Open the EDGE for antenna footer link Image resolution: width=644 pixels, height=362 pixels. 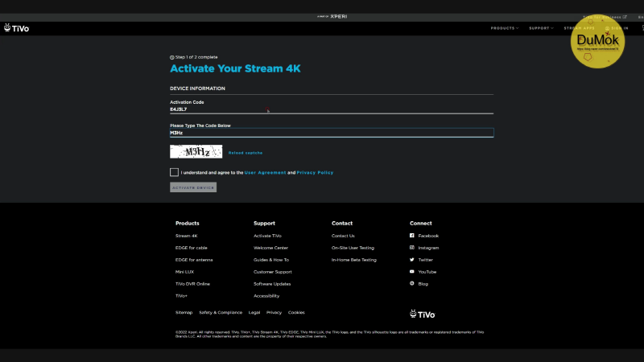[194, 260]
